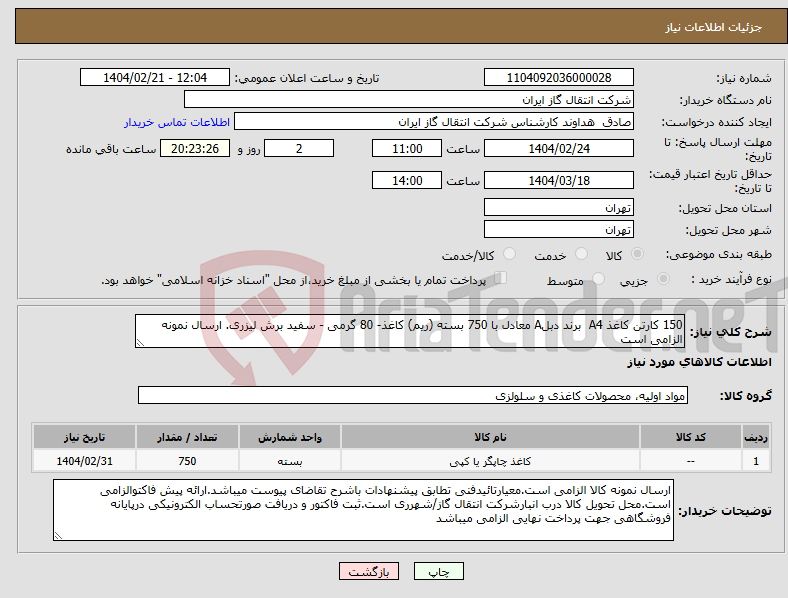Click the request creator field صادق هداوند
This screenshot has width=788, height=598.
click(434, 122)
